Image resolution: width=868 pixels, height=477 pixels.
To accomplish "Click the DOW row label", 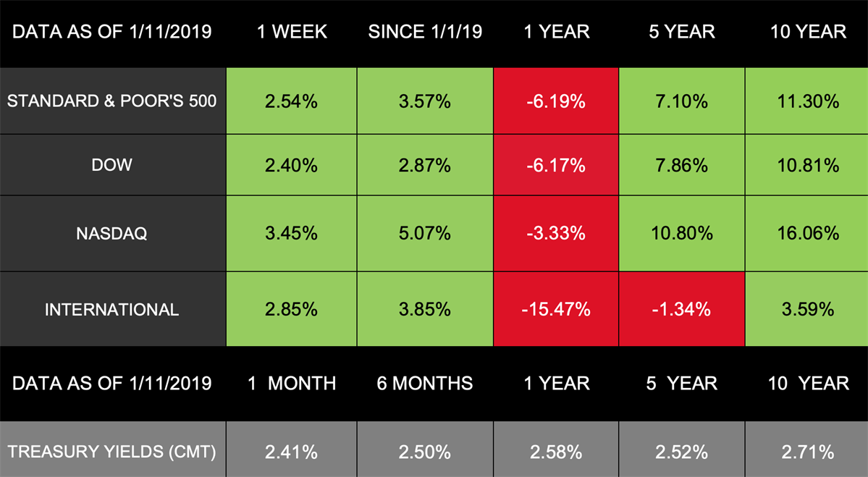I will (112, 165).
